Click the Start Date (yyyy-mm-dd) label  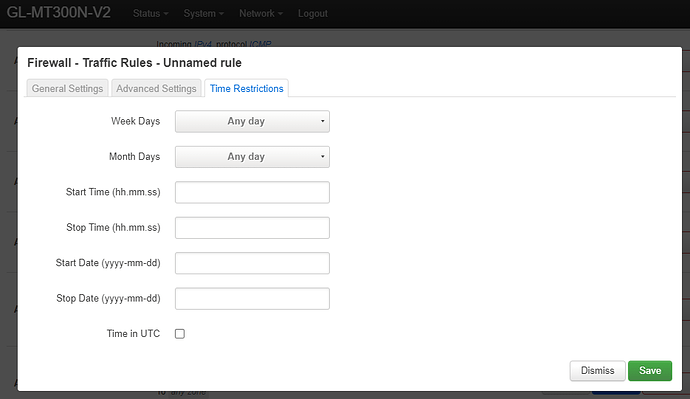click(x=108, y=263)
